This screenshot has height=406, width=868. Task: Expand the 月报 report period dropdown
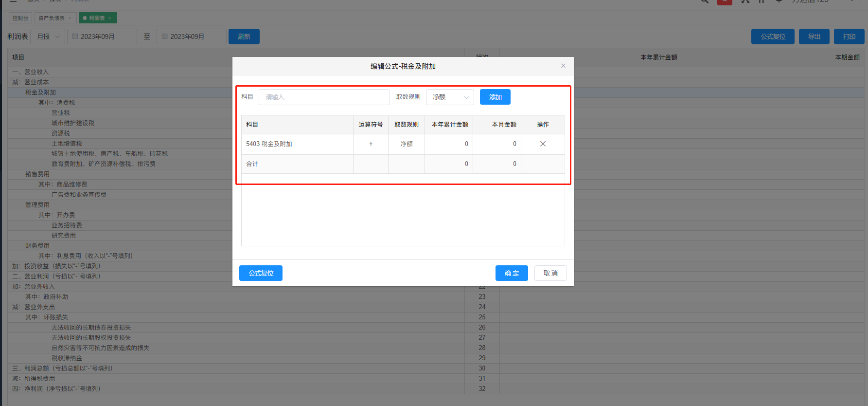coord(48,37)
